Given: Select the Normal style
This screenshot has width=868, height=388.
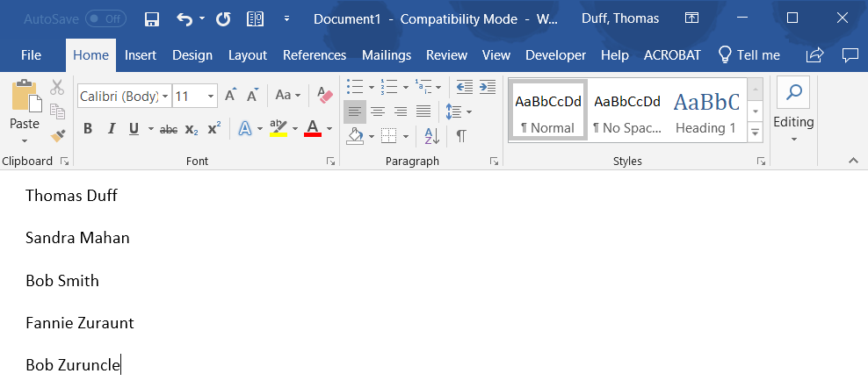Looking at the screenshot, I should click(x=548, y=110).
